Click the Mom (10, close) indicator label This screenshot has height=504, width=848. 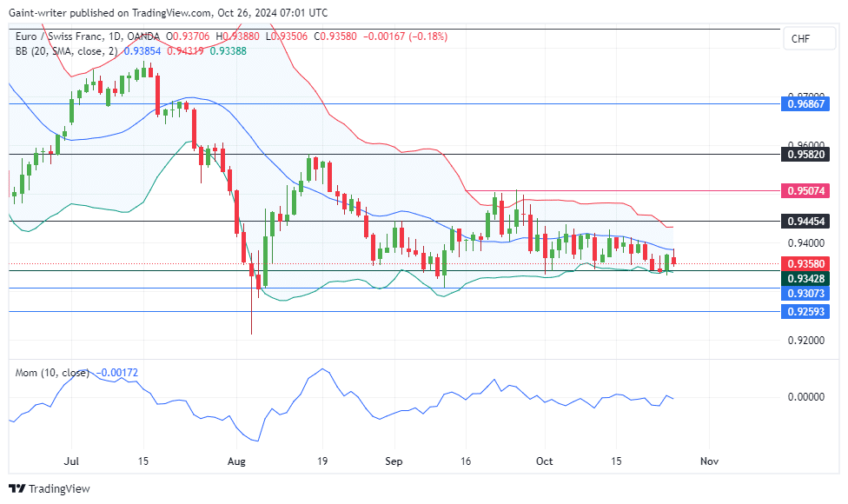point(52,373)
